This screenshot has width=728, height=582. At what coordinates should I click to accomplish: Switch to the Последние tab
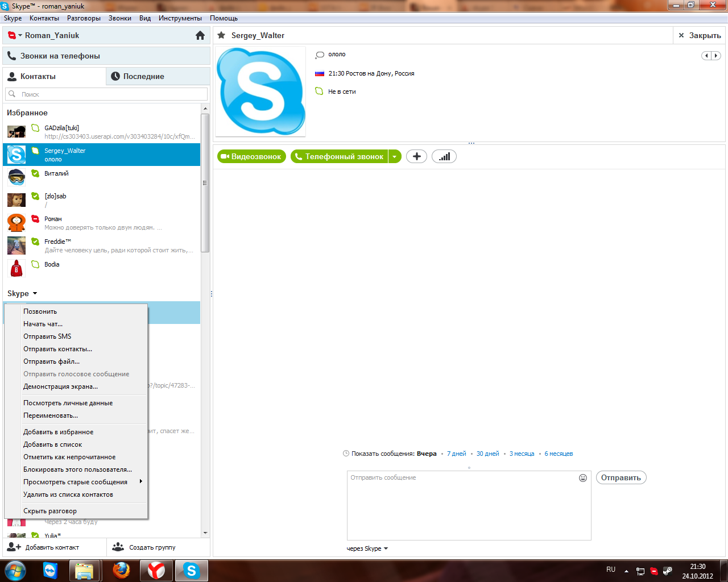click(x=158, y=76)
